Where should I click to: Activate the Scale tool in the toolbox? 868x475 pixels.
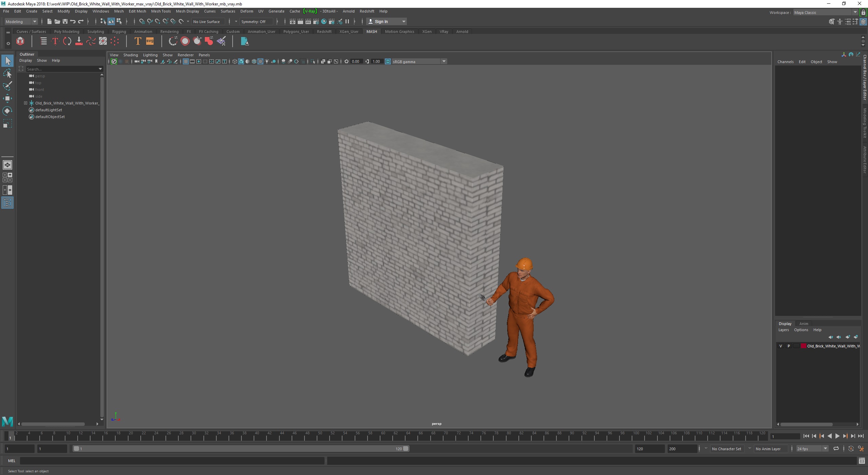pos(7,123)
